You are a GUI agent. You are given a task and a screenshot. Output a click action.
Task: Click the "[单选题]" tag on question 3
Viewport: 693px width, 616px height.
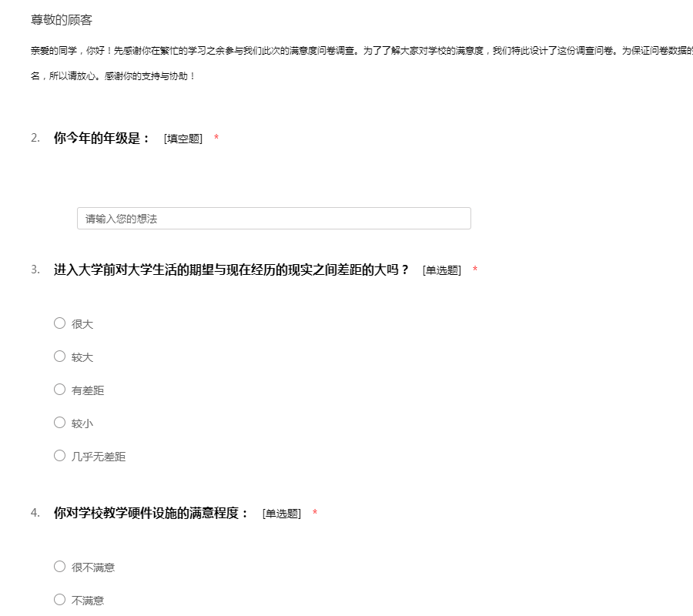[441, 270]
